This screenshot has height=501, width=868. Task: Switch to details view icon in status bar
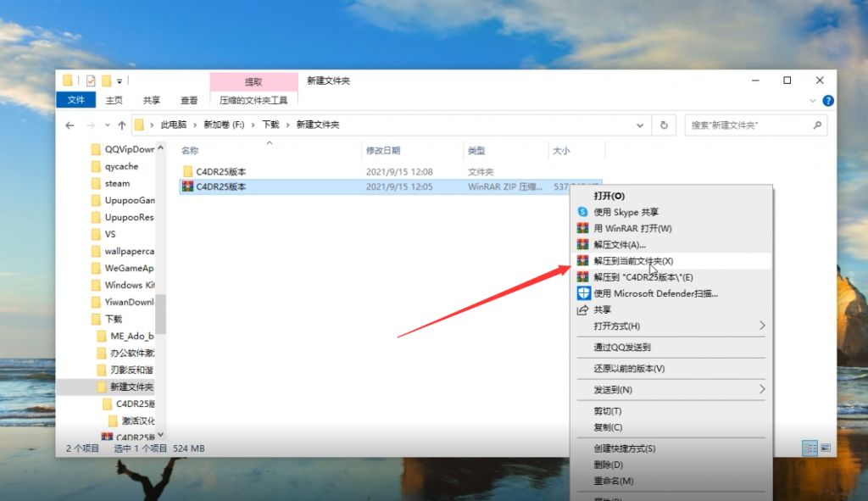tap(810, 448)
